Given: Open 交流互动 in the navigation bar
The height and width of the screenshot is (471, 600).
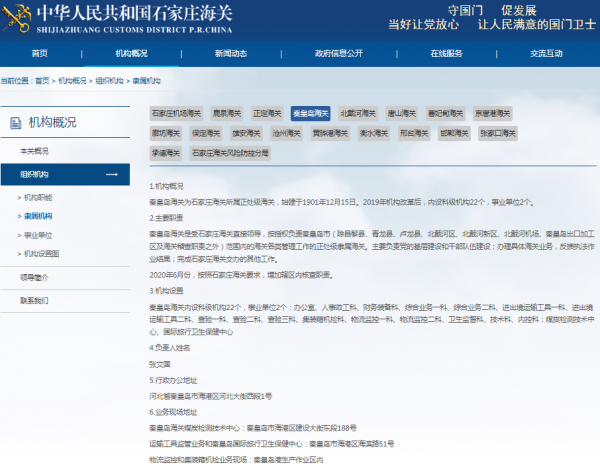Looking at the screenshot, I should [x=546, y=54].
